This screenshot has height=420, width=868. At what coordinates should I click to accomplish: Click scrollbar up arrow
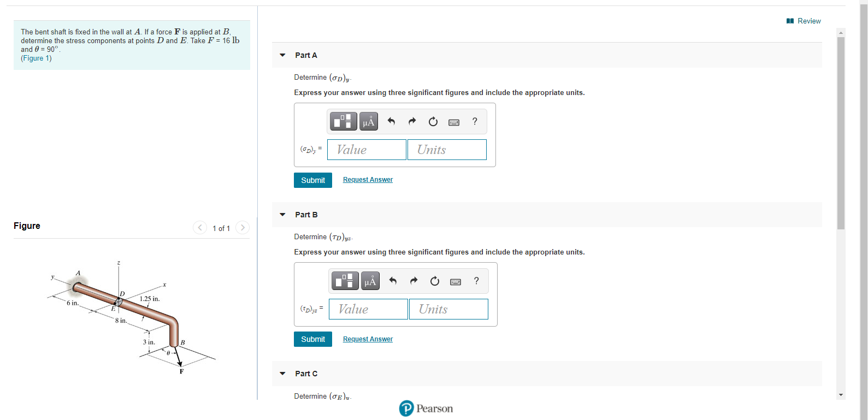841,33
